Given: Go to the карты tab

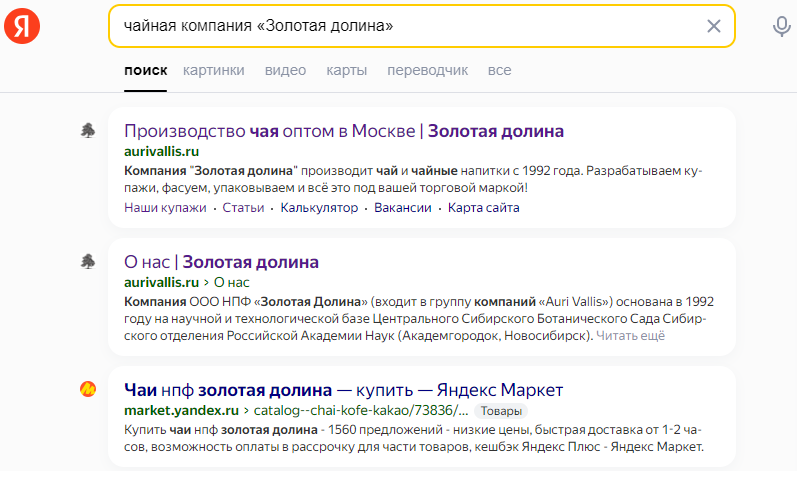Looking at the screenshot, I should tap(347, 70).
